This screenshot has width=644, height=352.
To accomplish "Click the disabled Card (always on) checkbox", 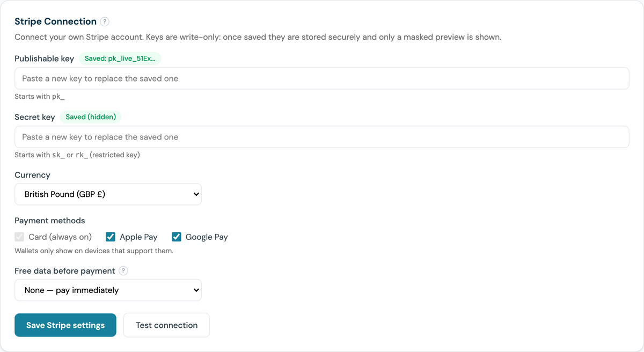I will [19, 237].
